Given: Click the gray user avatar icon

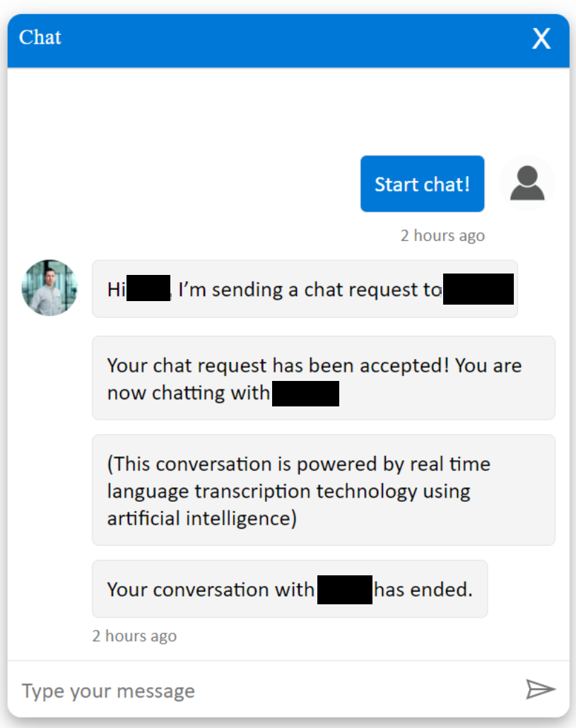Looking at the screenshot, I should (527, 183).
